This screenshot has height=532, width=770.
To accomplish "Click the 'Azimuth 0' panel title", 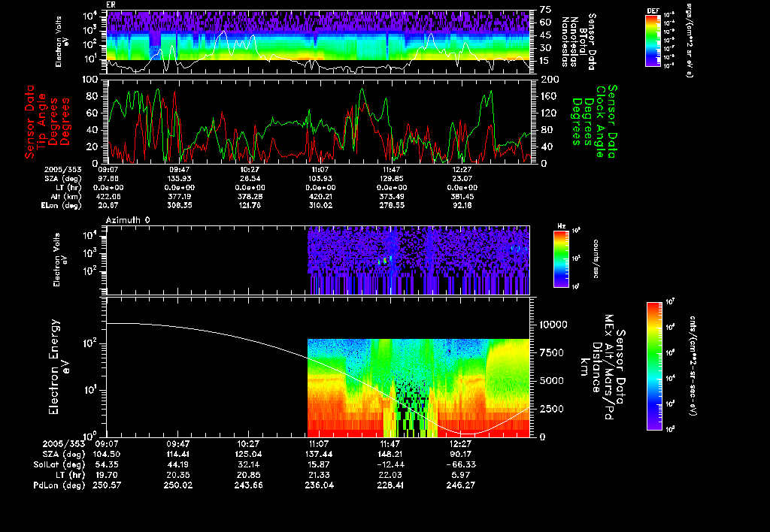I will [x=128, y=220].
